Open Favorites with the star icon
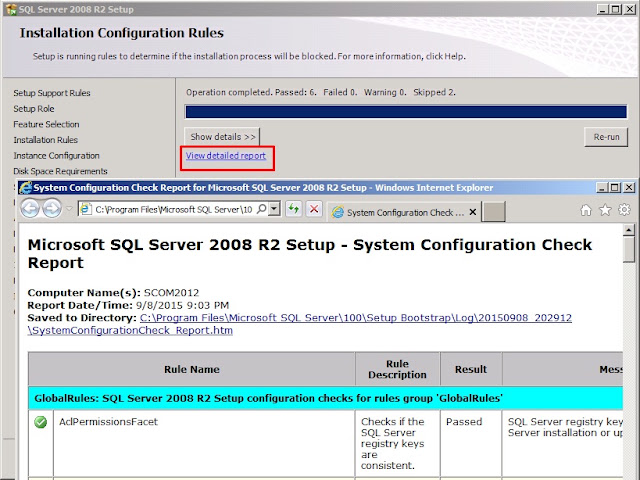The image size is (640, 480). coord(605,210)
